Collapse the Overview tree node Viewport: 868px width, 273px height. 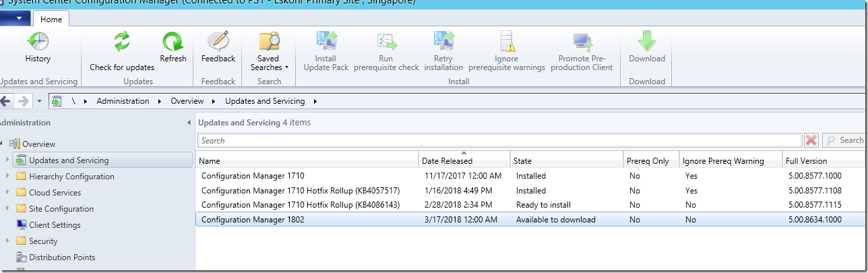coord(2,144)
